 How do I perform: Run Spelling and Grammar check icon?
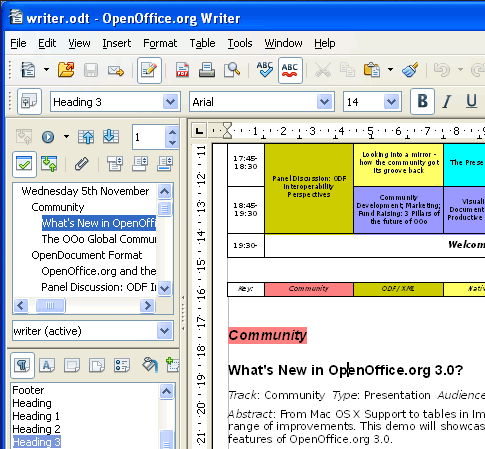click(265, 70)
